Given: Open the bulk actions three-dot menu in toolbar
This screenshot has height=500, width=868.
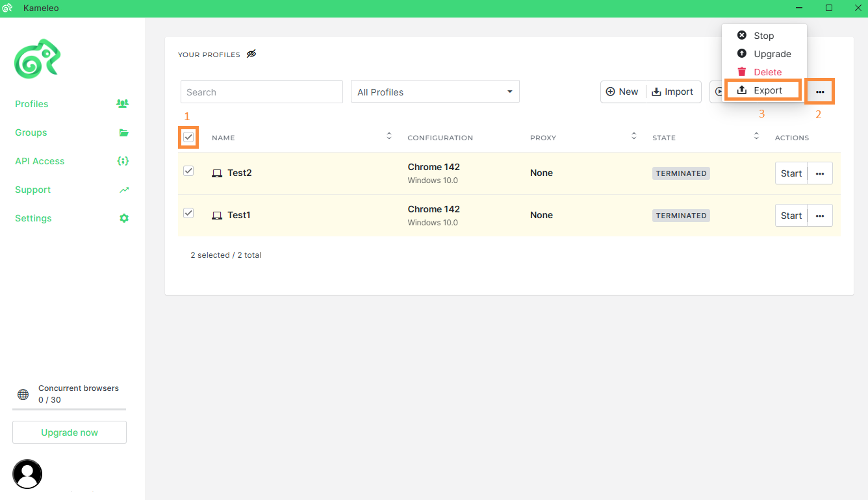Looking at the screenshot, I should 820,92.
